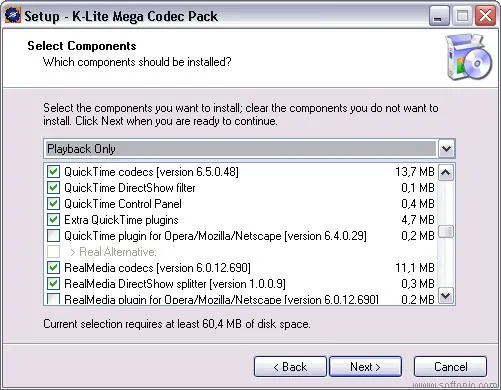Viewport: 501px width, 390px height.
Task: Uncheck QuickTime Control Panel
Action: 53,204
